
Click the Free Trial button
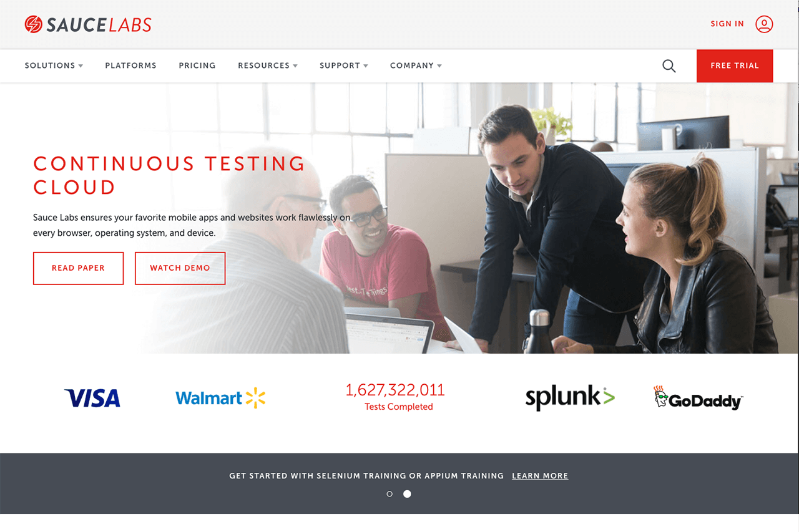point(735,65)
